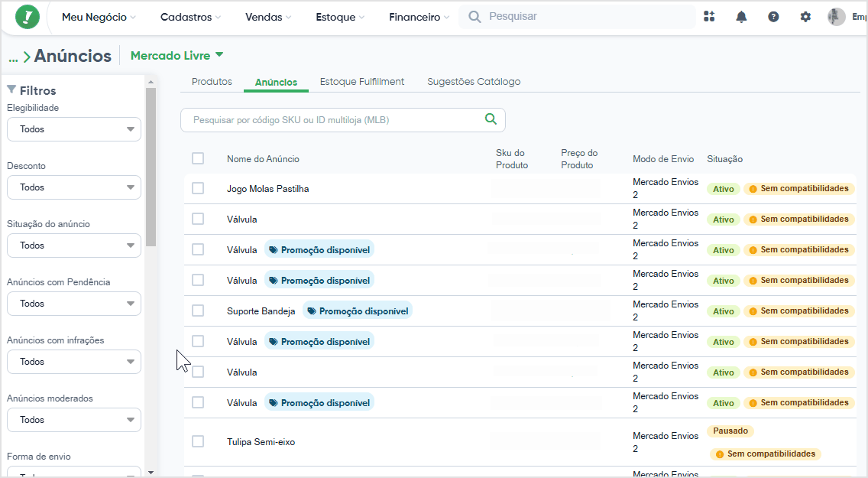Open the notifications bell icon
Image resolution: width=868 pixels, height=478 pixels.
[x=741, y=17]
